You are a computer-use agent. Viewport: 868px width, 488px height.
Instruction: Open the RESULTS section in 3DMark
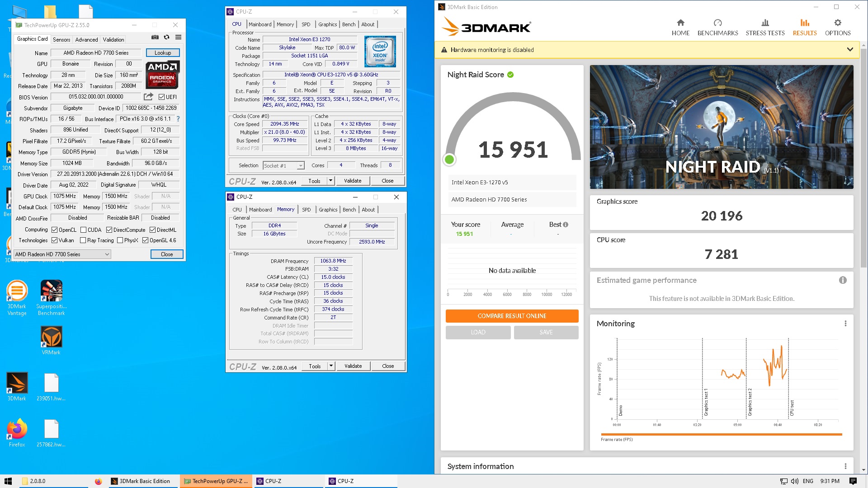805,28
